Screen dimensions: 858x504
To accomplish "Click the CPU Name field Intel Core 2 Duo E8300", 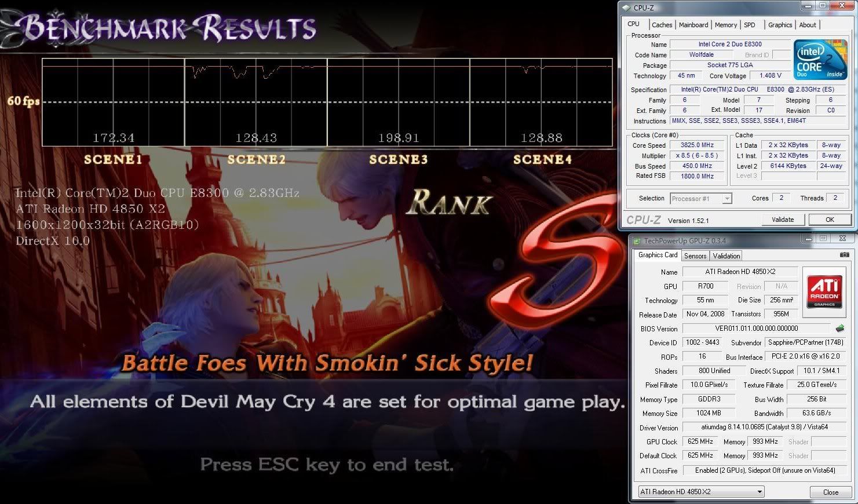I will pyautogui.click(x=730, y=44).
